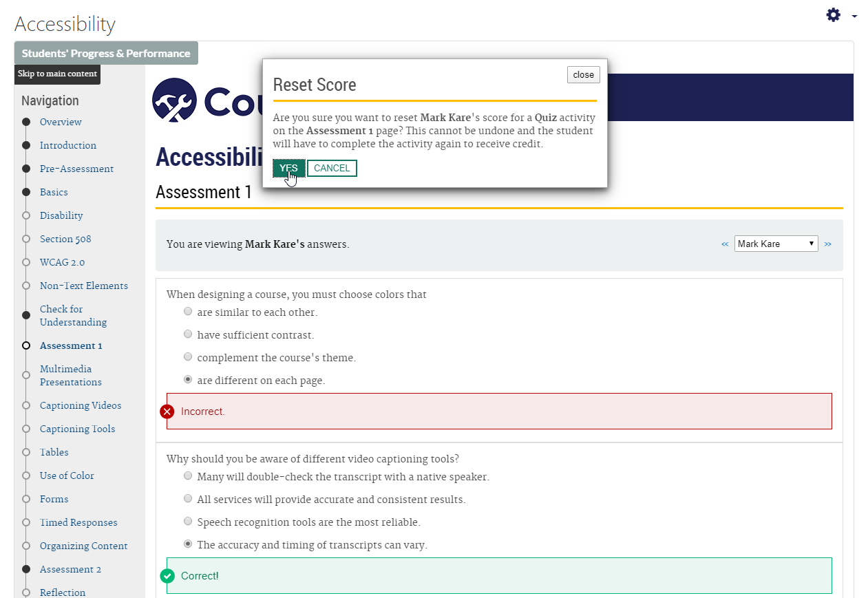Select 'are similar to each other' option
The width and height of the screenshot is (868, 598).
[188, 311]
